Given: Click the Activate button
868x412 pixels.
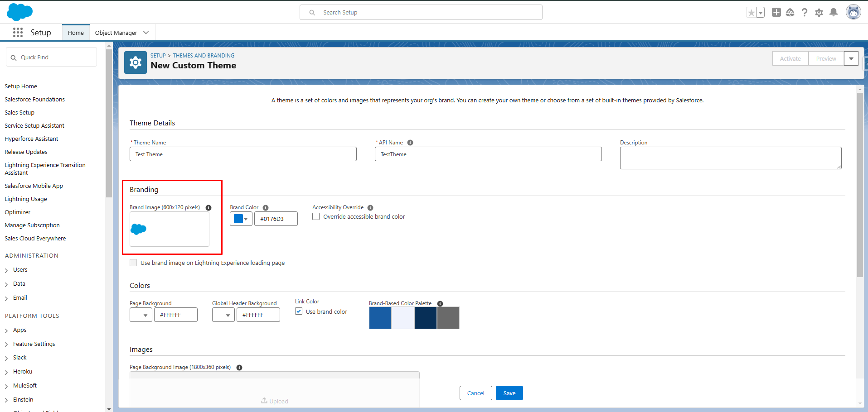Looking at the screenshot, I should coord(790,58).
